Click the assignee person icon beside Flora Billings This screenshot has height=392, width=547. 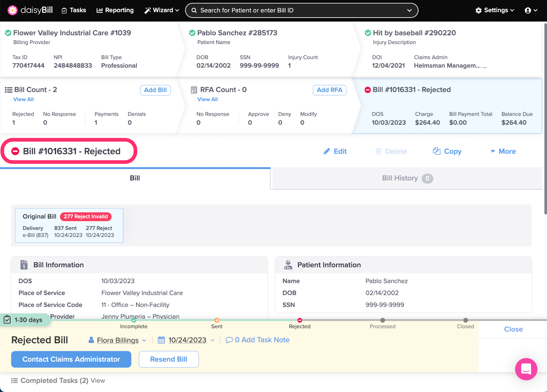click(91, 340)
